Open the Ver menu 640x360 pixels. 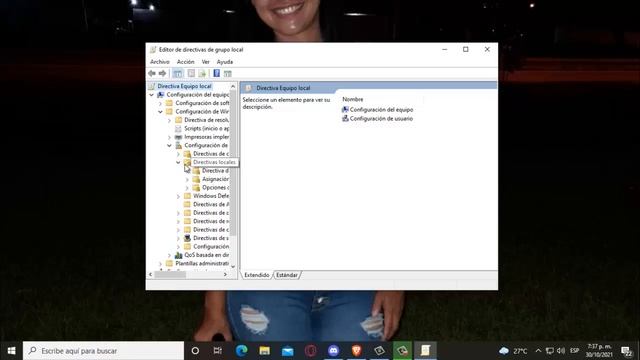point(205,62)
